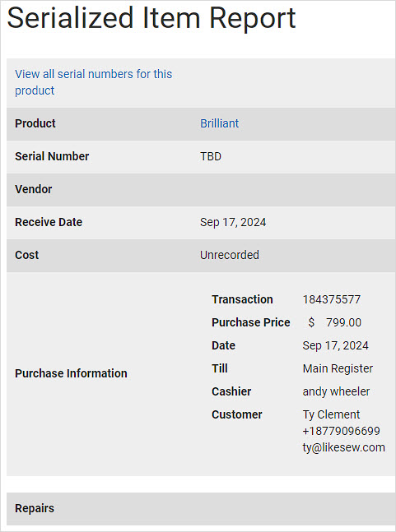Viewport: 396px width, 532px height.
Task: Open the 'View all serial numbers' link
Action: click(93, 82)
